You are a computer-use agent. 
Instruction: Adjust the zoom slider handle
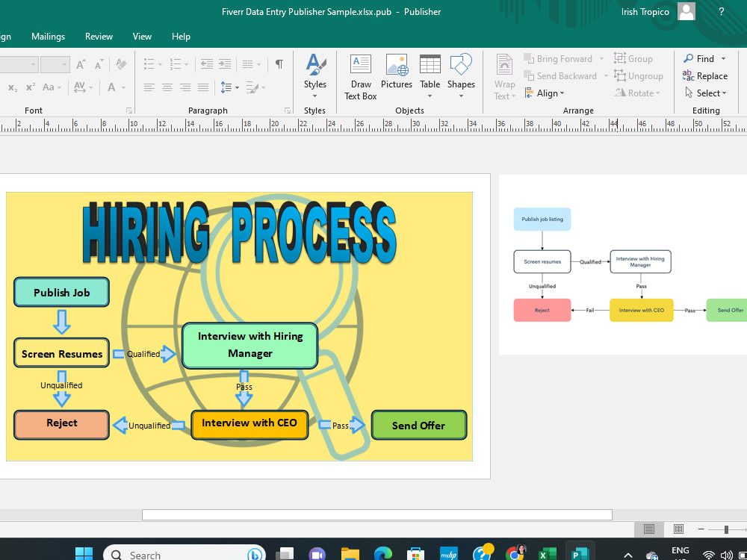726,529
